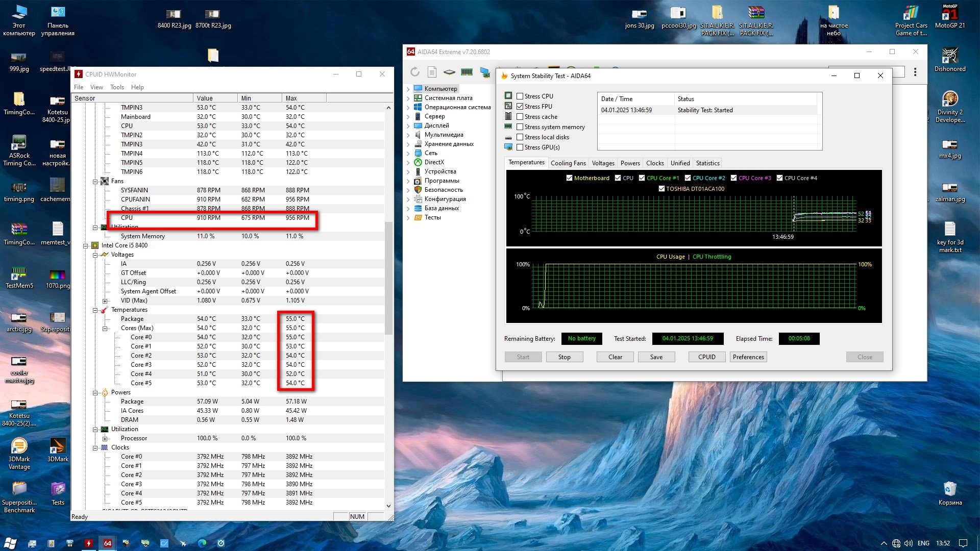Open the AIDA64 three-dot options menu
Screen dimensions: 980x551
click(x=915, y=72)
